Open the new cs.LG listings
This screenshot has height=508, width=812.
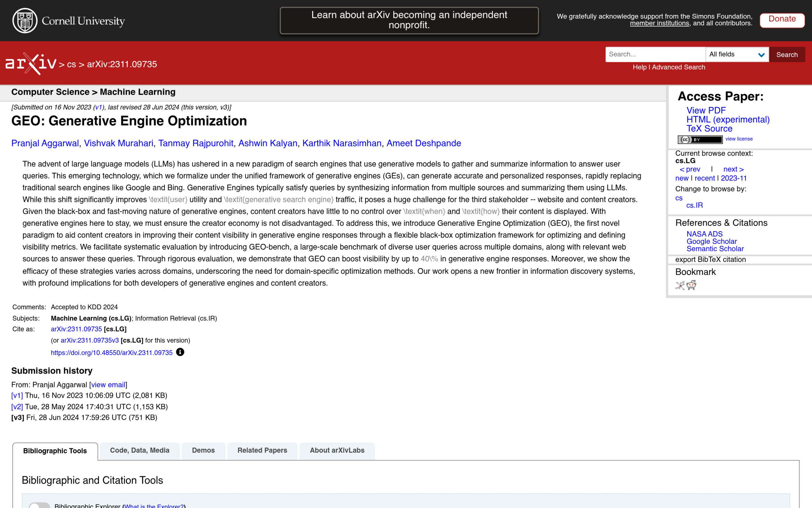coord(682,178)
